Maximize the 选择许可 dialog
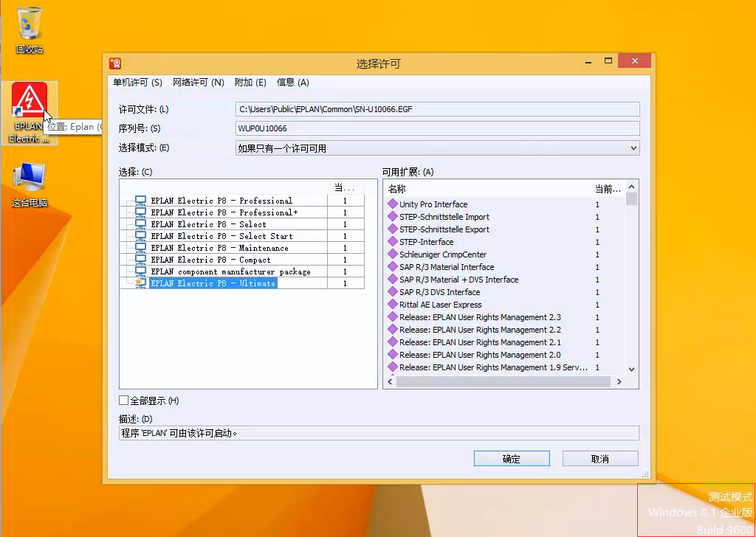Image resolution: width=756 pixels, height=537 pixels. click(x=608, y=60)
